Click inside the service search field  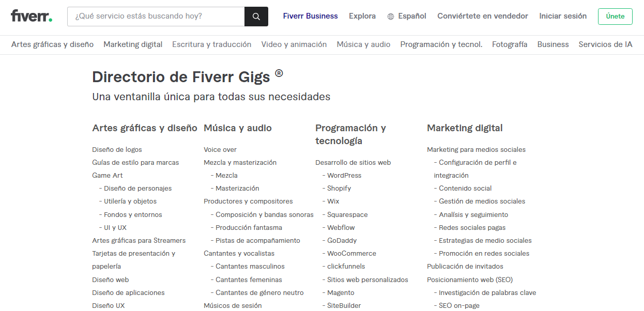(x=155, y=16)
